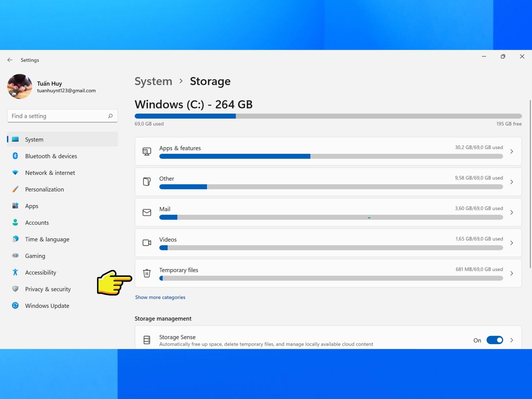Click the Apps & features monitor icon
Image resolution: width=532 pixels, height=399 pixels.
tap(147, 152)
